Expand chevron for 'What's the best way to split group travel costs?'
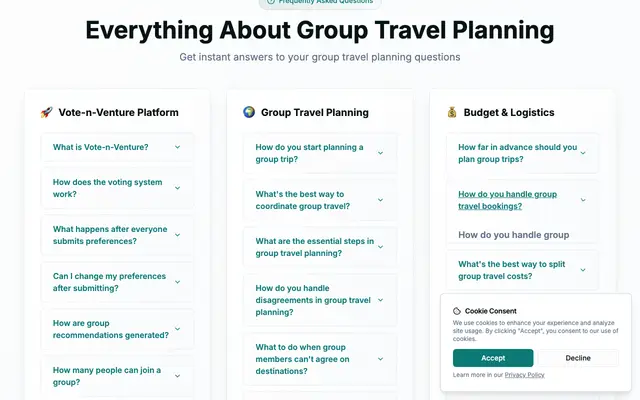Viewport: 640px width, 400px height. (583, 270)
